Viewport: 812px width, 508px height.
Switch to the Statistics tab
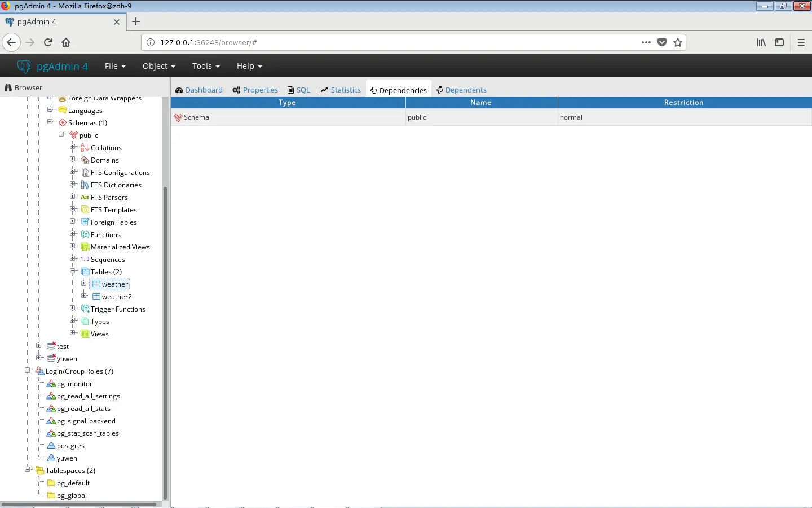340,90
